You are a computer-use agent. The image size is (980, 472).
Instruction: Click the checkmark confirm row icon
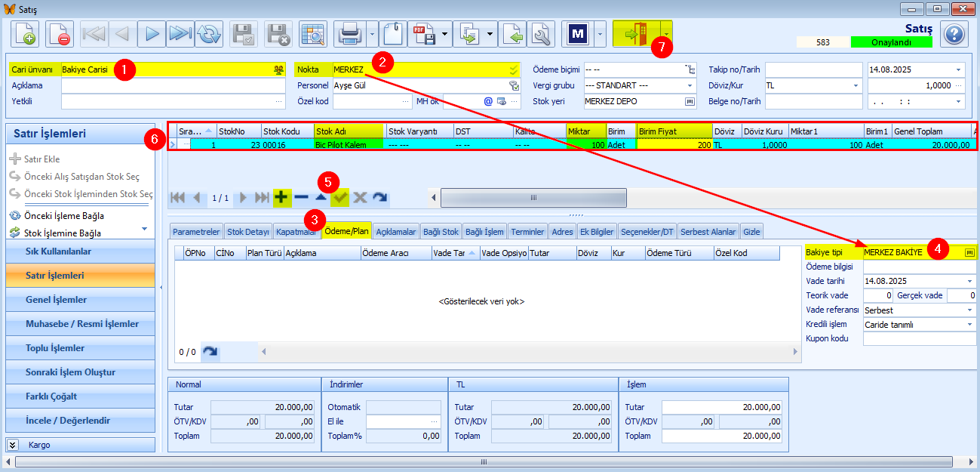[340, 198]
